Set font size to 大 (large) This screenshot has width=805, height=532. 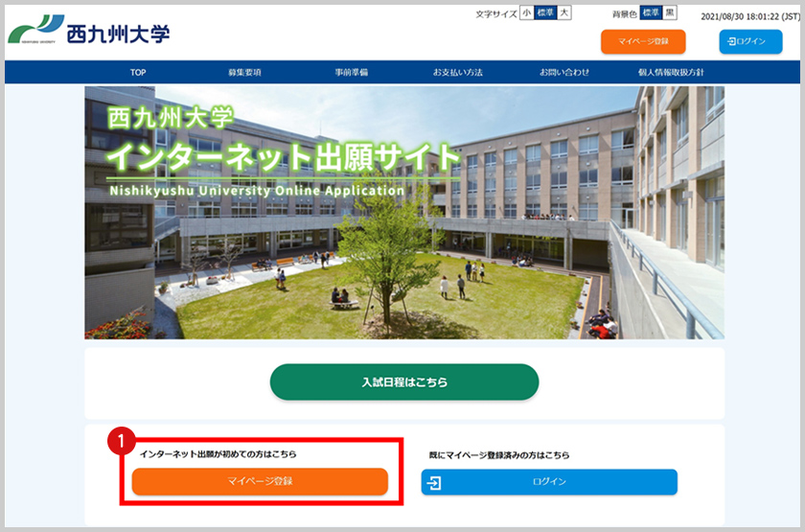tap(564, 12)
